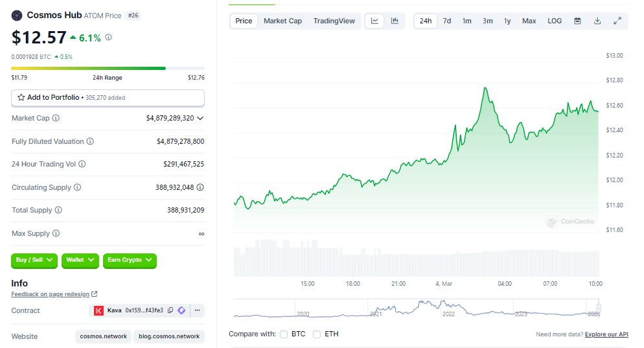The image size is (644, 348).
Task: Click the download chart data icon
Action: (597, 21)
